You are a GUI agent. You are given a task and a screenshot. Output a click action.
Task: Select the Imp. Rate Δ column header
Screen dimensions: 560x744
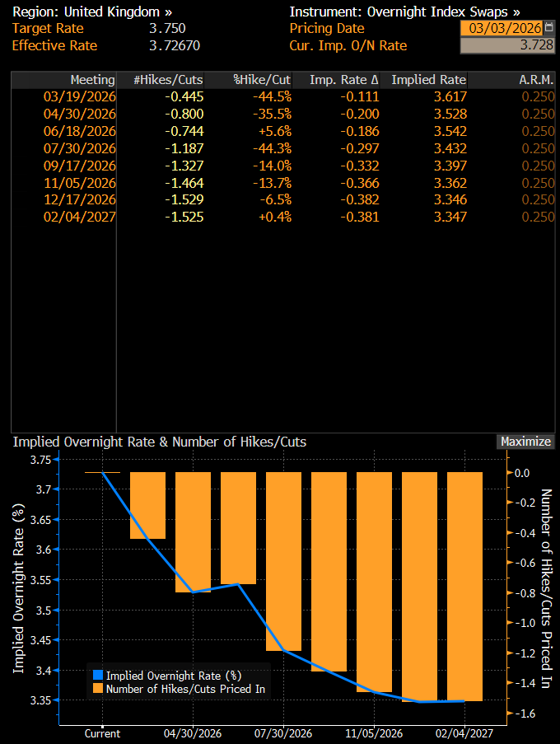[x=344, y=80]
